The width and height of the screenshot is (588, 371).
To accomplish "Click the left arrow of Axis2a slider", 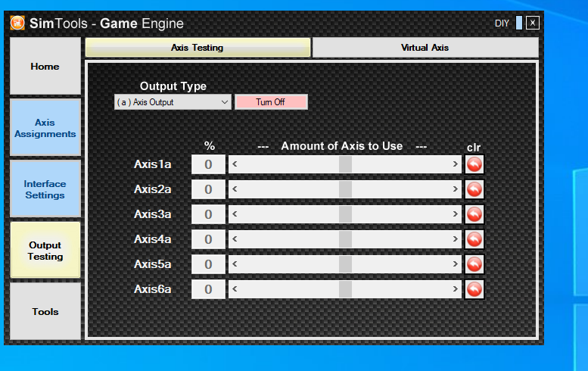I will (235, 189).
